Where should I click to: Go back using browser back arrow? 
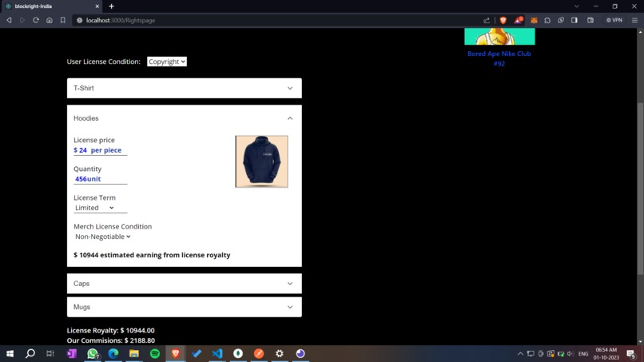coord(9,20)
